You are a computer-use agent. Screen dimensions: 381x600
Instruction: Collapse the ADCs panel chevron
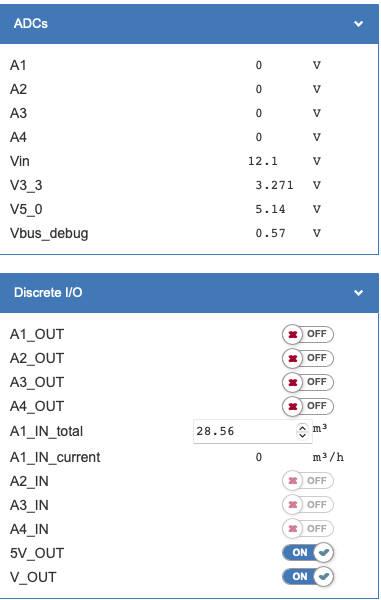coord(358,24)
